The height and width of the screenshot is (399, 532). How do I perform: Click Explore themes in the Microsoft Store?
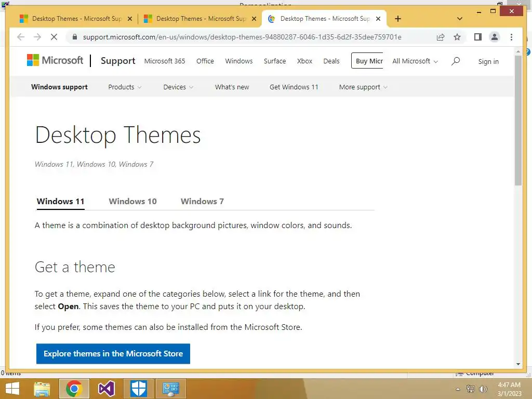[113, 353]
